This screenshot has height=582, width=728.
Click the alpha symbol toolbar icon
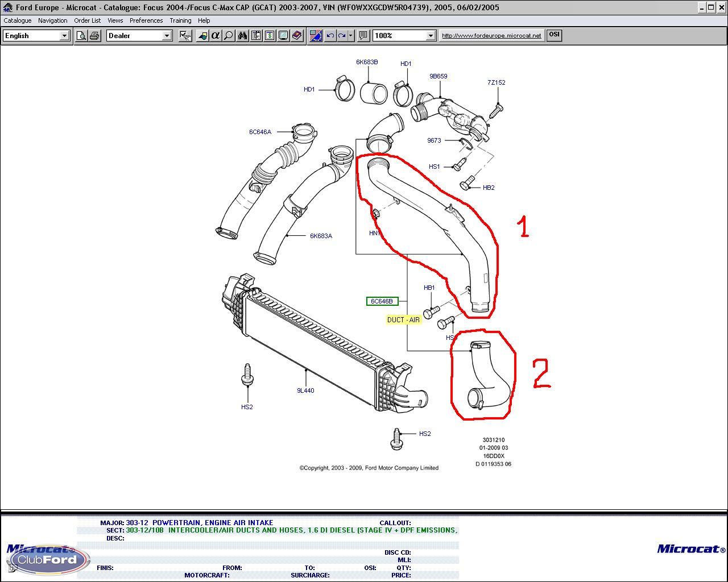point(216,35)
